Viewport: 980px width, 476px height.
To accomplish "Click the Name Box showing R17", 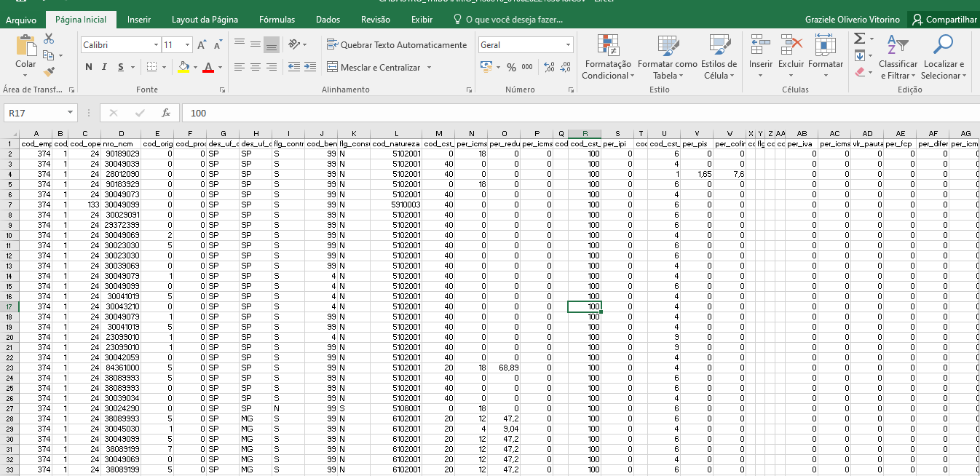I will tap(40, 113).
